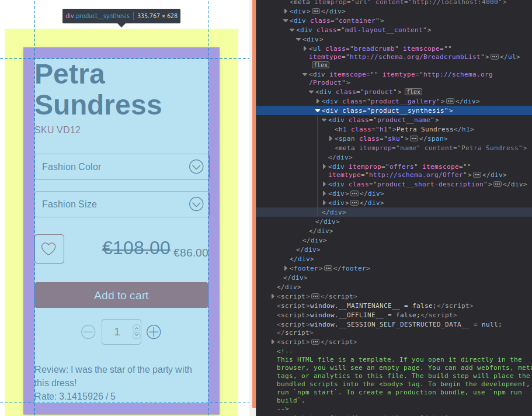The height and width of the screenshot is (416, 532).
Task: Click the HTML template comment text
Action: (x=404, y=380)
